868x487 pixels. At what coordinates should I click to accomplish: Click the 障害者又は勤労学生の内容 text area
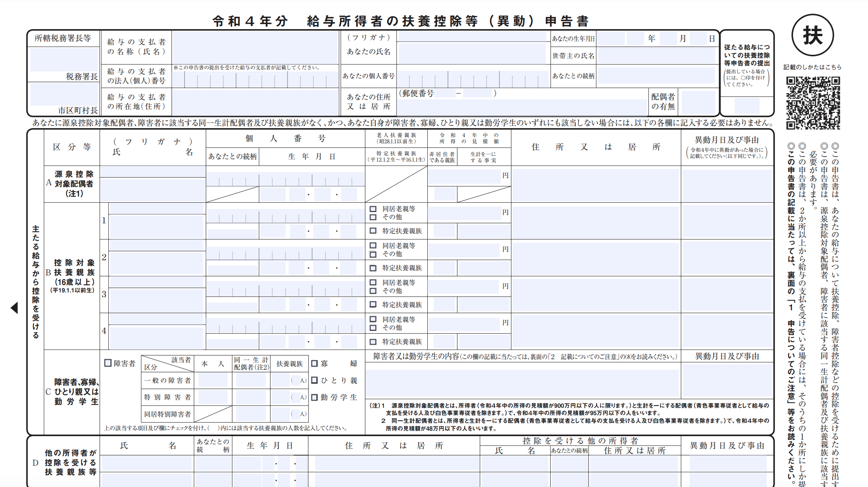click(x=522, y=383)
